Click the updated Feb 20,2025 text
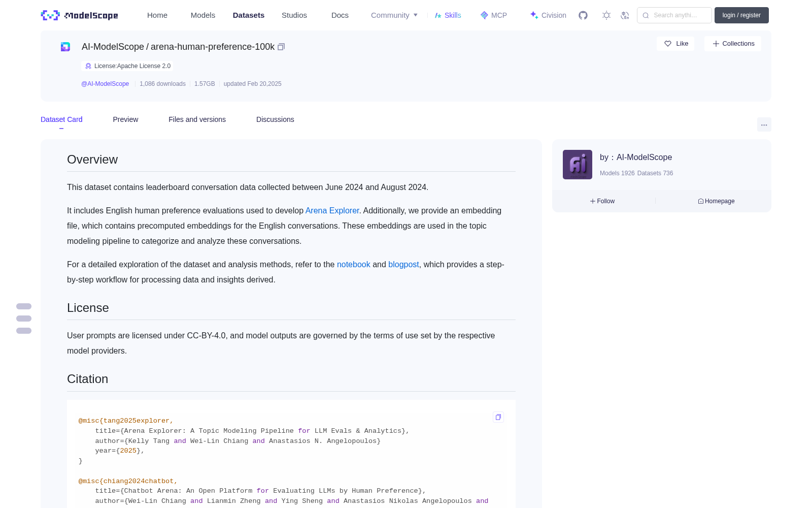The height and width of the screenshot is (508, 812). tap(252, 84)
